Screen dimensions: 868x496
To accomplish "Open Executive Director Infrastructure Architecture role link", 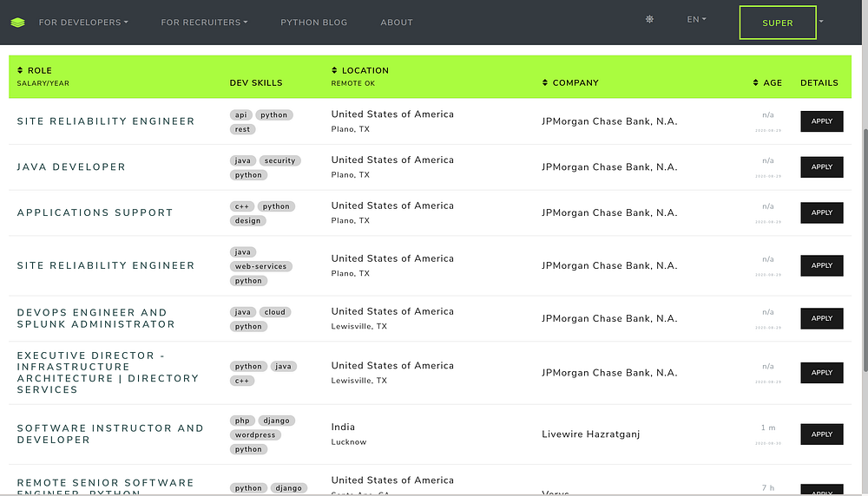I will [x=108, y=373].
